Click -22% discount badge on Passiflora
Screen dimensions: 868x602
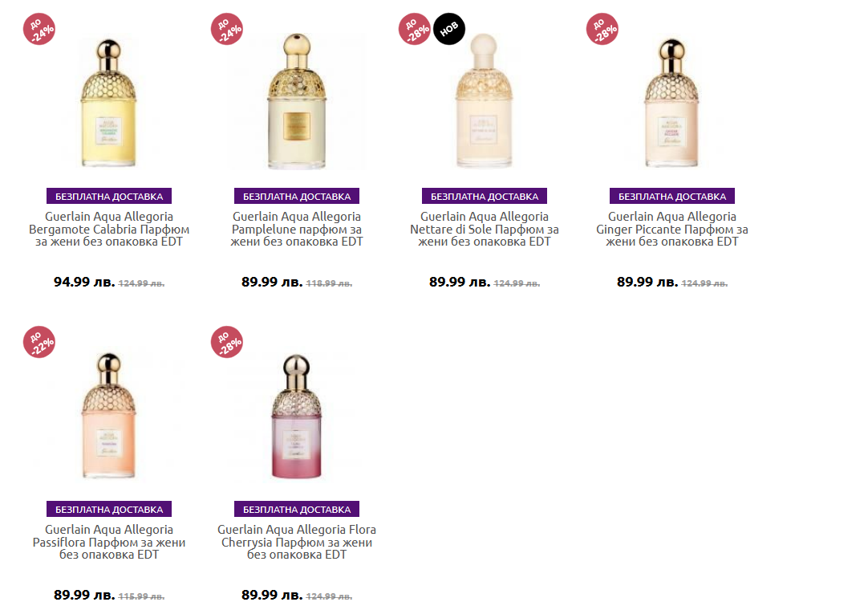(39, 342)
